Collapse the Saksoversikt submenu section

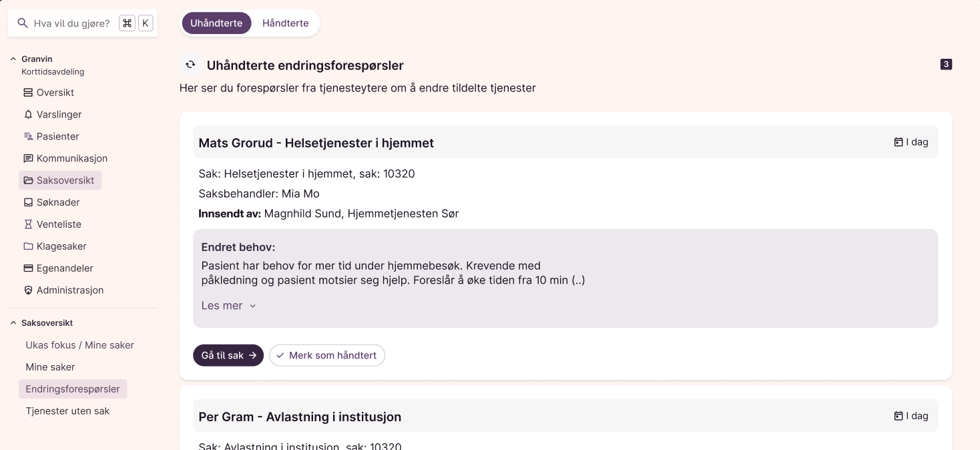point(13,323)
